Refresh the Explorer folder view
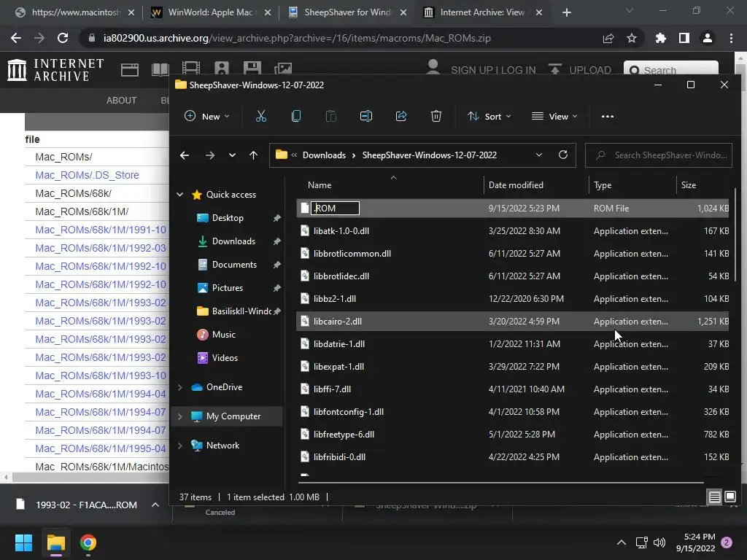The image size is (747, 560). [563, 155]
